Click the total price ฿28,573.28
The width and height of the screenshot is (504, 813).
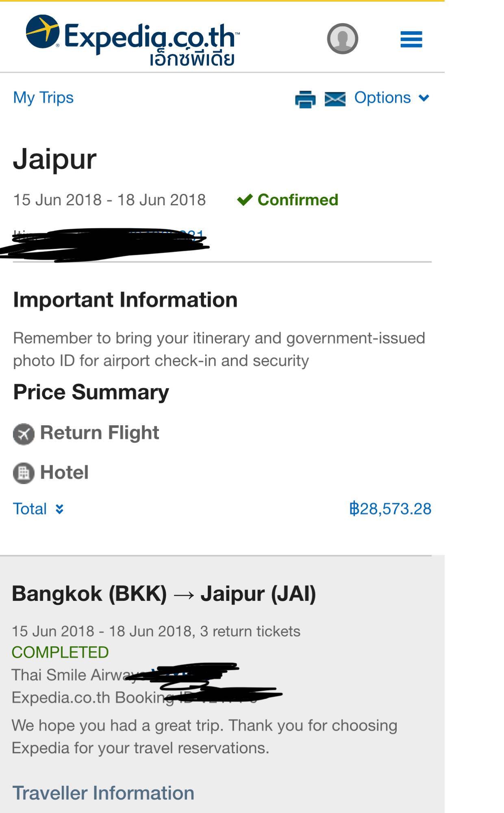[x=390, y=509]
